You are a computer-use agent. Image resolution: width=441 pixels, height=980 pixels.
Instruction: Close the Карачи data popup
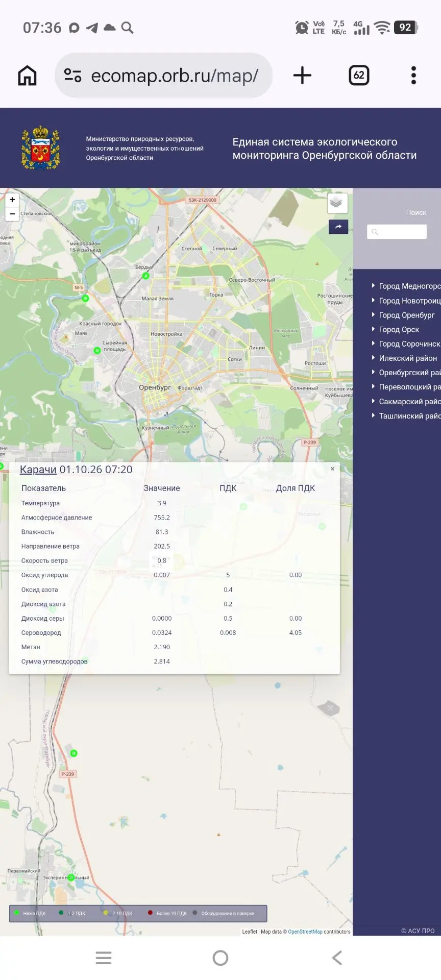332,469
